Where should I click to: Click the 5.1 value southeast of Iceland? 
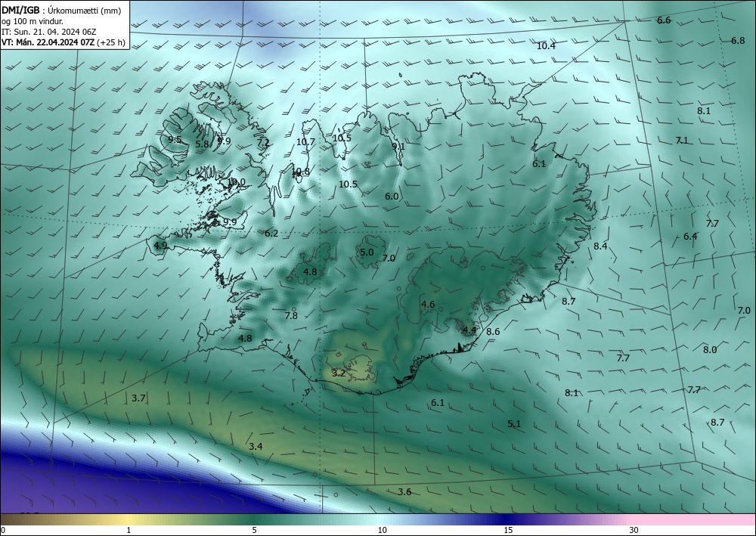pyautogui.click(x=514, y=424)
